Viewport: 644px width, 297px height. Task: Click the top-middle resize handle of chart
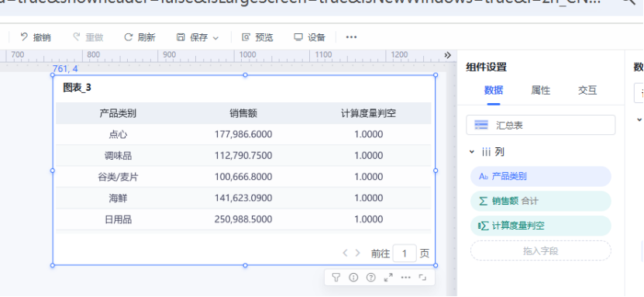[245, 74]
